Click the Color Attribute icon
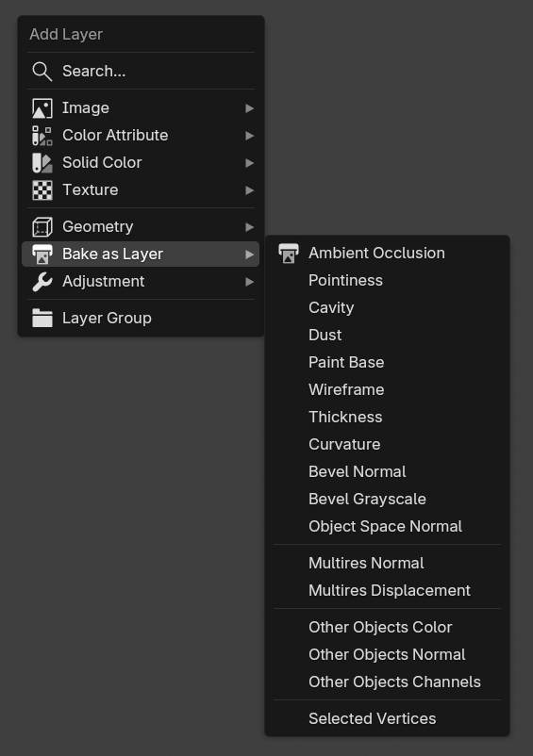Screen dimensions: 533x756 click(x=42, y=136)
